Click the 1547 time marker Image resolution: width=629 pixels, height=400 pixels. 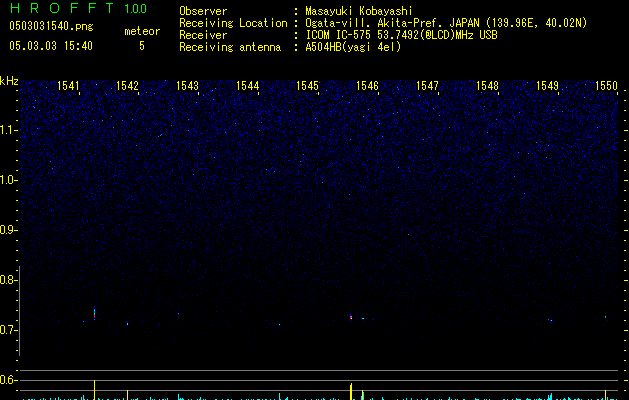tap(427, 86)
